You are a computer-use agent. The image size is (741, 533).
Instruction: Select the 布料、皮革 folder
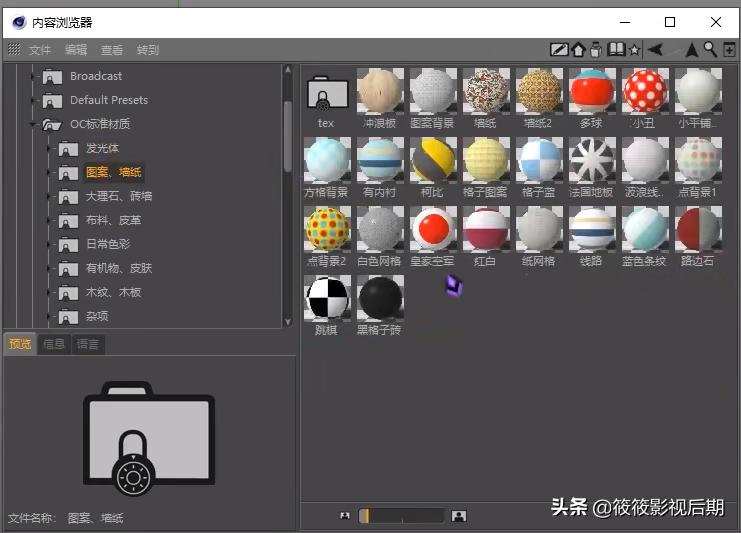pyautogui.click(x=113, y=221)
